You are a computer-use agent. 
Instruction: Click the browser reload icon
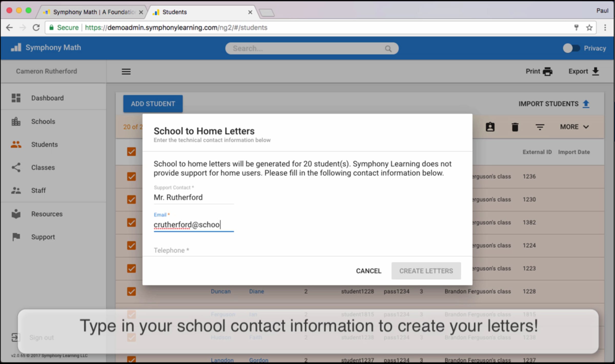(x=36, y=27)
